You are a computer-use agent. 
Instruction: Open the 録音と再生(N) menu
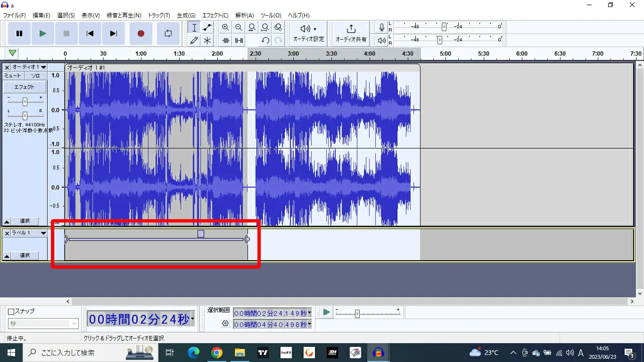[124, 16]
